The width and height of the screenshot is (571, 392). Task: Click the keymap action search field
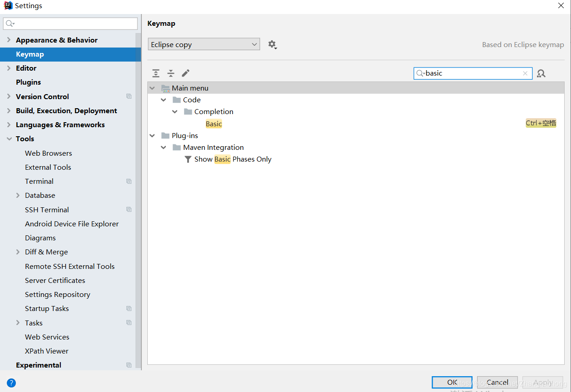pyautogui.click(x=473, y=73)
